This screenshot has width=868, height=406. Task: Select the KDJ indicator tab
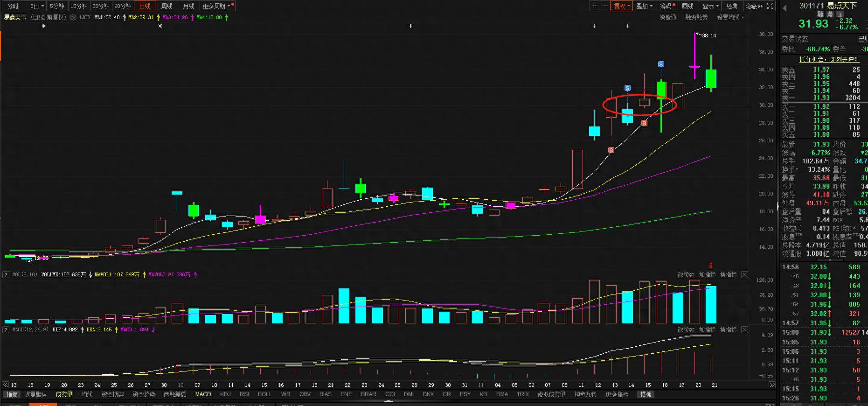tap(225, 394)
